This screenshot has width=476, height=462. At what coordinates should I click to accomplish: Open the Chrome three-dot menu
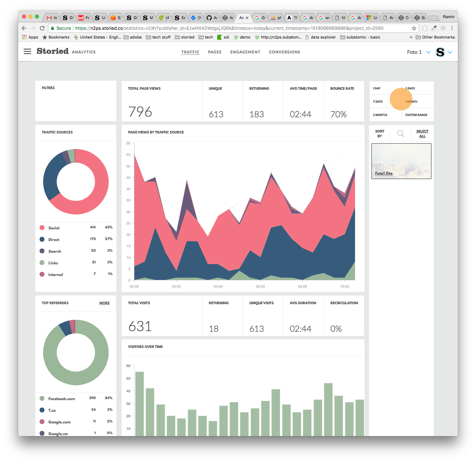[452, 28]
